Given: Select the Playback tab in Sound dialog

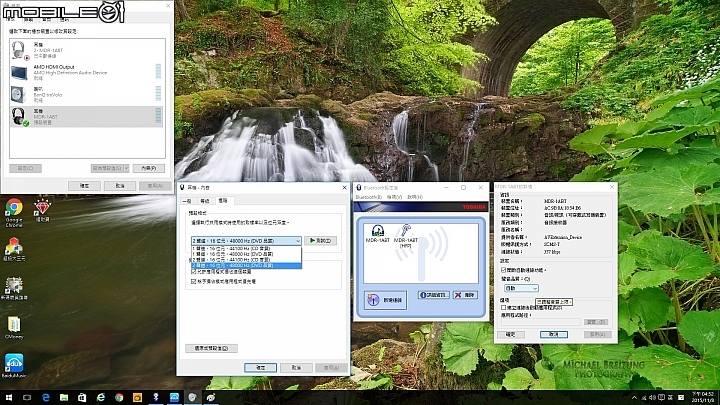Looking at the screenshot, I should click(x=11, y=20).
